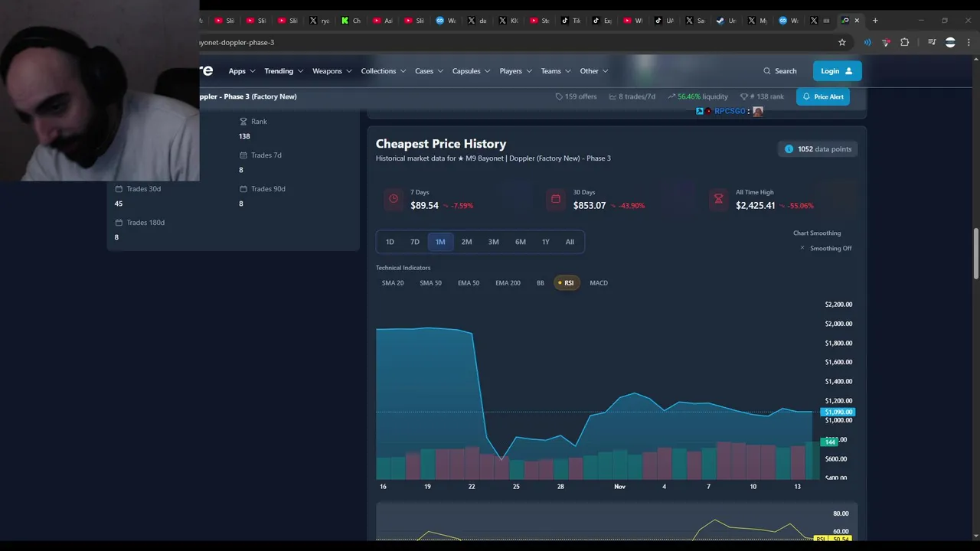Open the Chrome three-dot menu
The width and height of the screenshot is (980, 551).
(968, 43)
